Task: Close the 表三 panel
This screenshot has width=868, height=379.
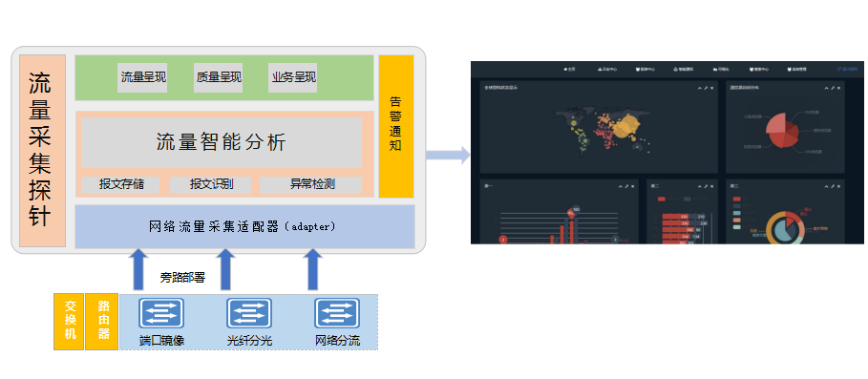Action: click(838, 186)
